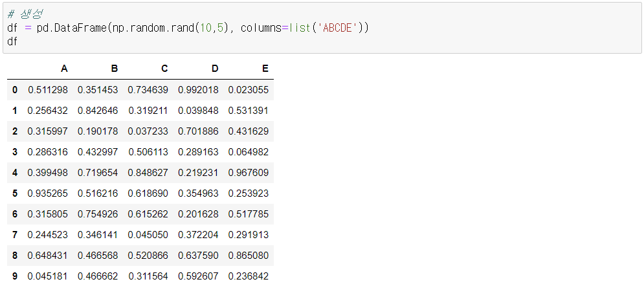644x286 pixels.
Task: Select cell value 0.517785
Action: point(249,214)
